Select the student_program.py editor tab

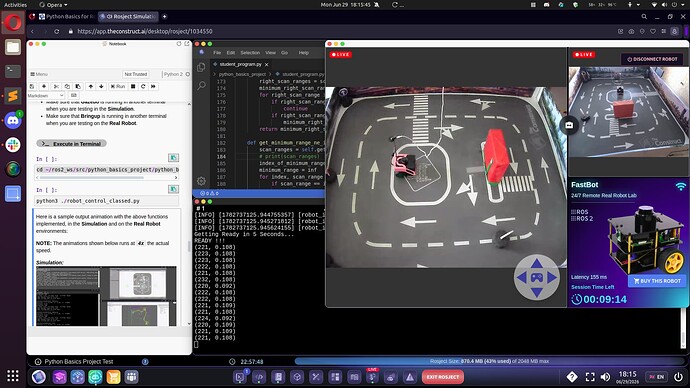[x=241, y=64]
